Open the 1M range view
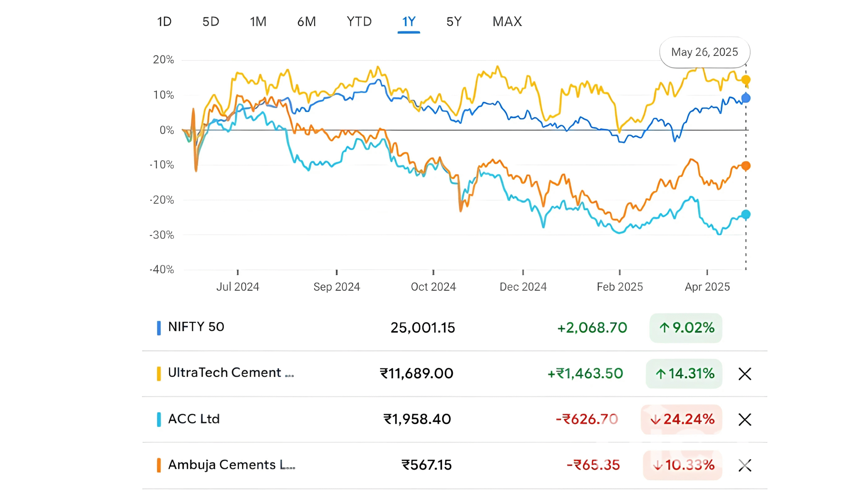 [258, 22]
